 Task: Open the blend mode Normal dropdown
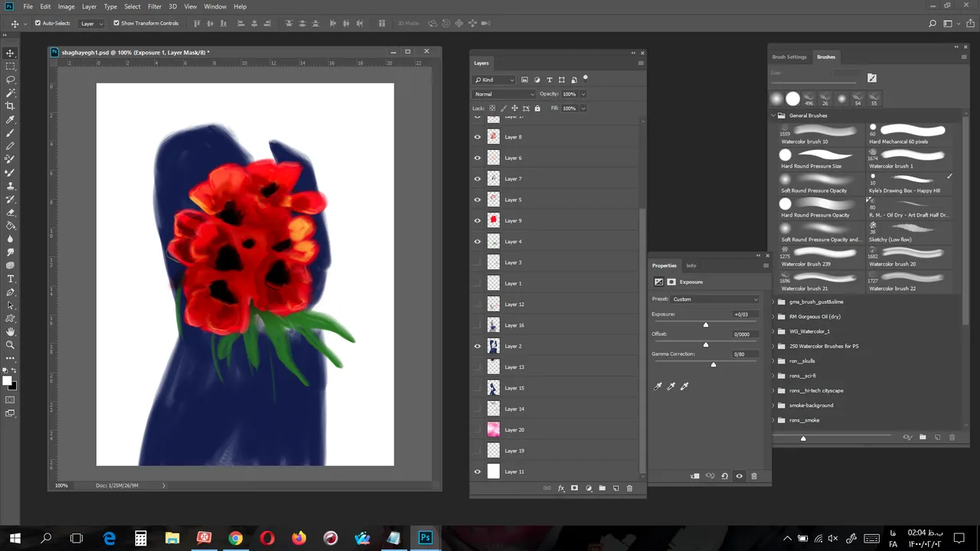point(504,94)
